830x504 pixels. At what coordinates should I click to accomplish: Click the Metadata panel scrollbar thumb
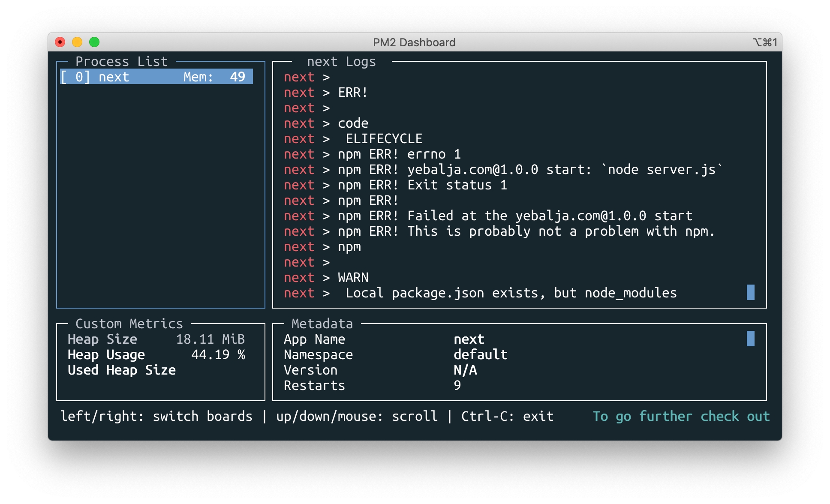pyautogui.click(x=750, y=339)
